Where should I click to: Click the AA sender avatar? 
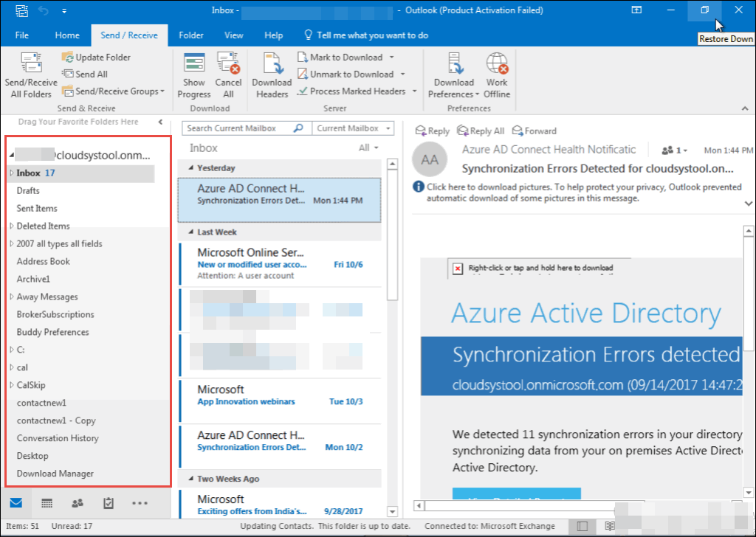coord(430,159)
